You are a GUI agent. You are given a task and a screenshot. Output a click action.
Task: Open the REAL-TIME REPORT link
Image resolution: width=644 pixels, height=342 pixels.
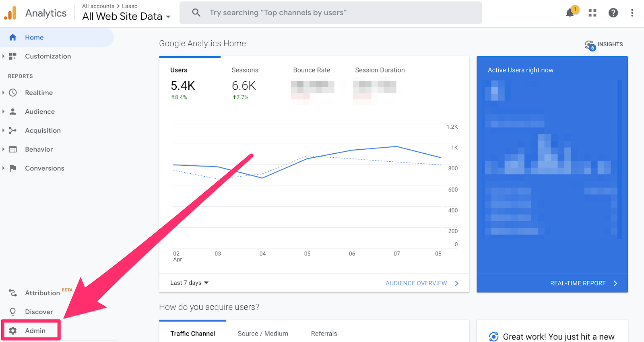[578, 283]
